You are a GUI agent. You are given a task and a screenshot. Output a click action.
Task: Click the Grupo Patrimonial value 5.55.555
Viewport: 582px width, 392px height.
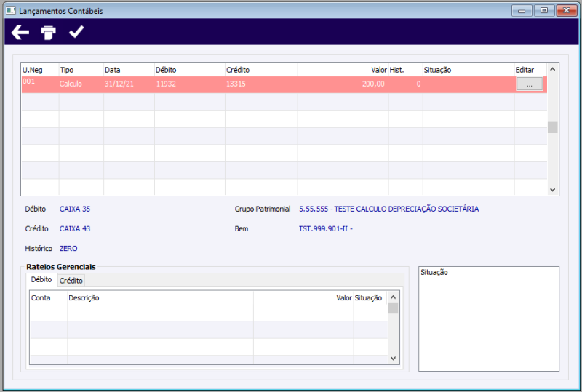pyautogui.click(x=388, y=209)
